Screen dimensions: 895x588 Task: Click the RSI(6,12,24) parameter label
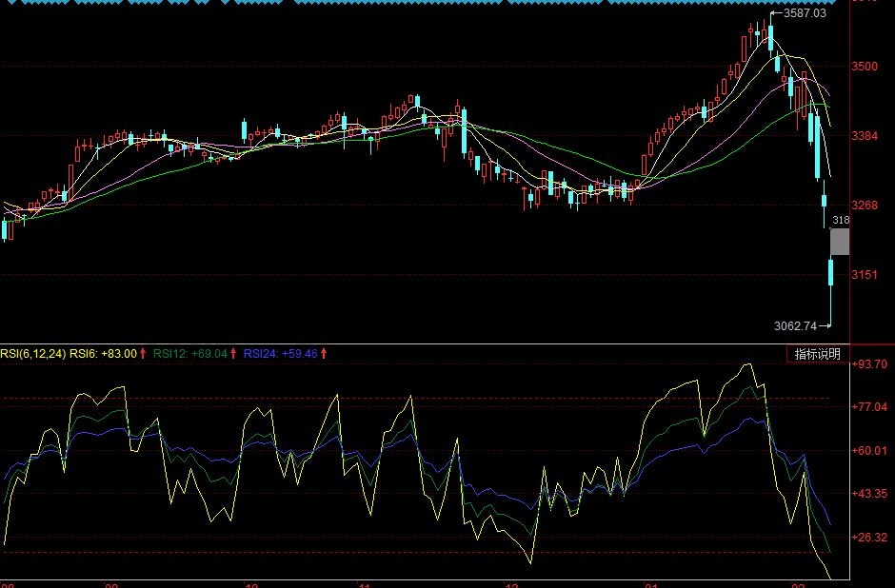(33, 350)
